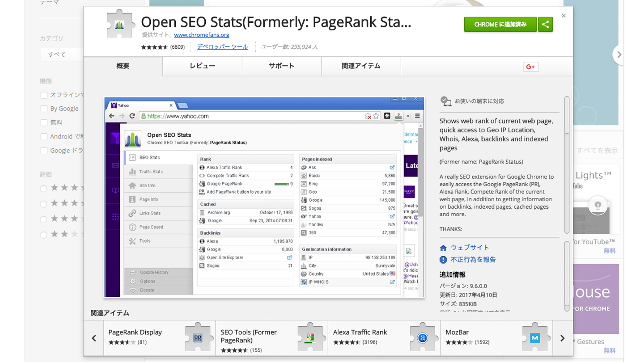Toggle the By Google checkbox
The width and height of the screenshot is (644, 362).
44,109
